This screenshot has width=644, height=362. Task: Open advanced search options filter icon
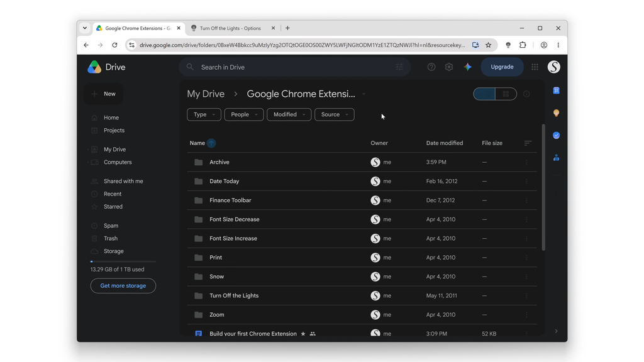(399, 67)
